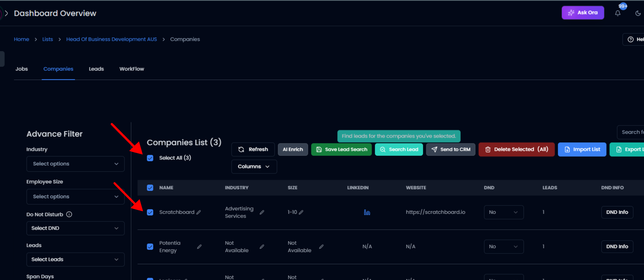The height and width of the screenshot is (280, 644).
Task: Open the scratchboard.io website link
Action: tap(435, 212)
